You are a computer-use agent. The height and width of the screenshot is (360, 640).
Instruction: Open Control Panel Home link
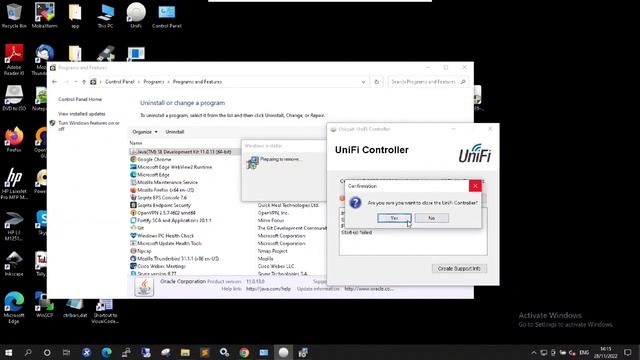pos(80,99)
